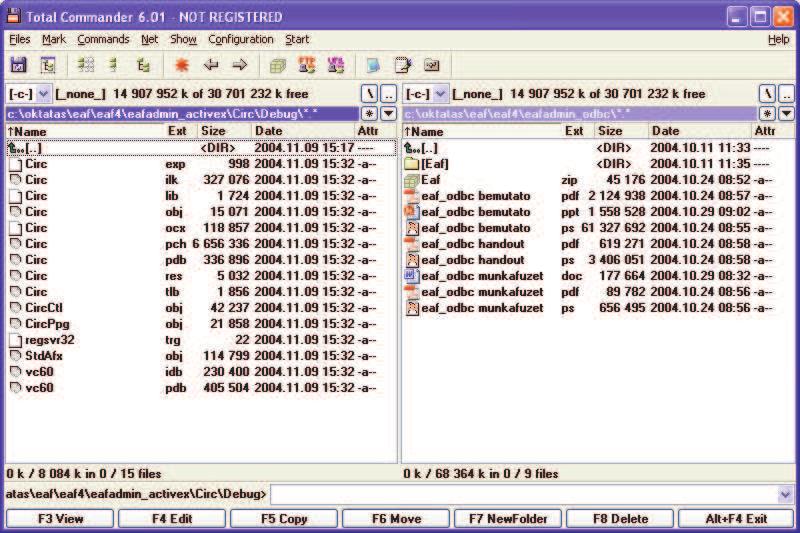Go back using left arrow icon
The width and height of the screenshot is (800, 533).
coord(211,65)
